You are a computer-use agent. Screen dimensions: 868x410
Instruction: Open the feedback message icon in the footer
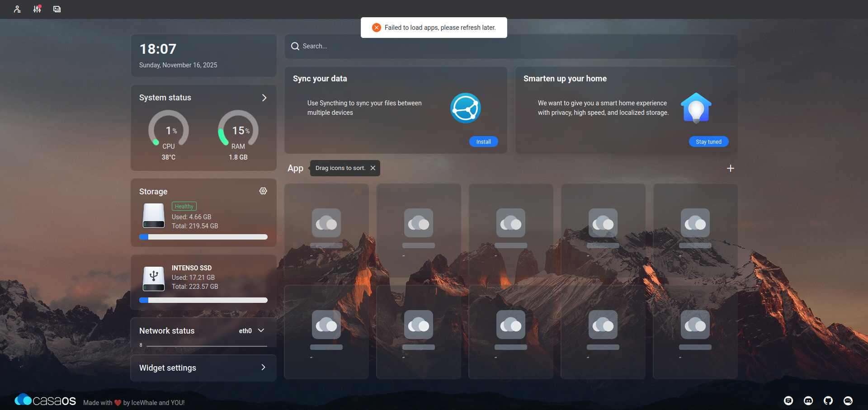(x=788, y=401)
